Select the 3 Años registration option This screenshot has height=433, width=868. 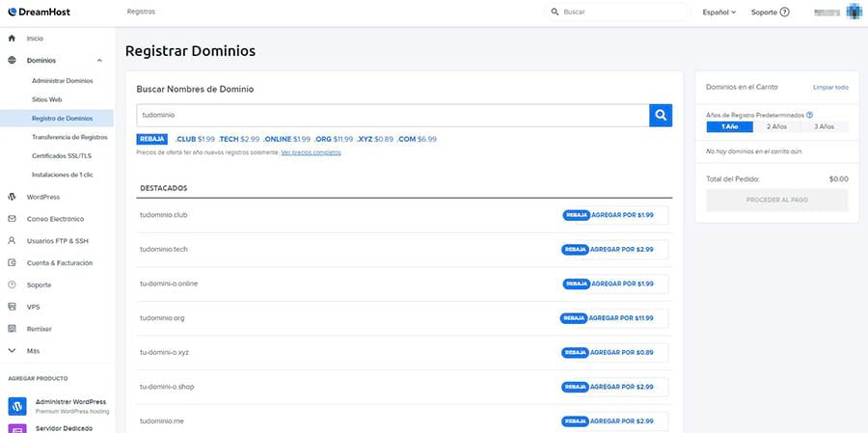[824, 126]
